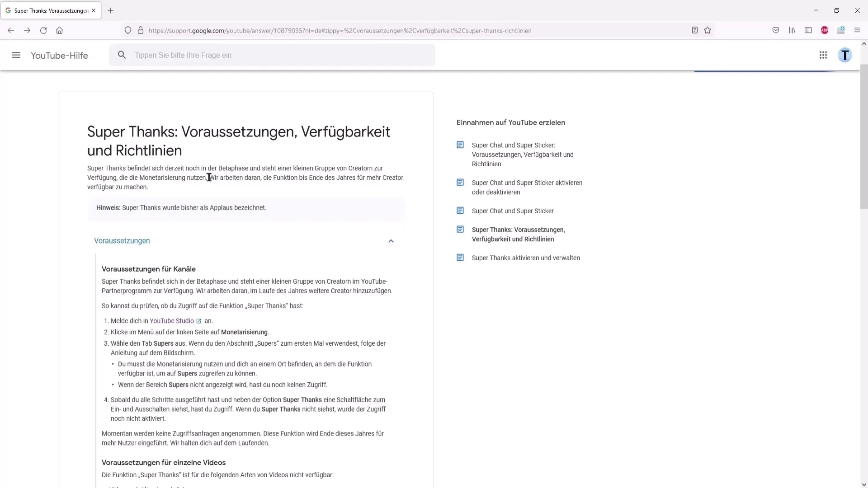This screenshot has width=868, height=488.
Task: Open the Firefox library icon
Action: [x=792, y=30]
